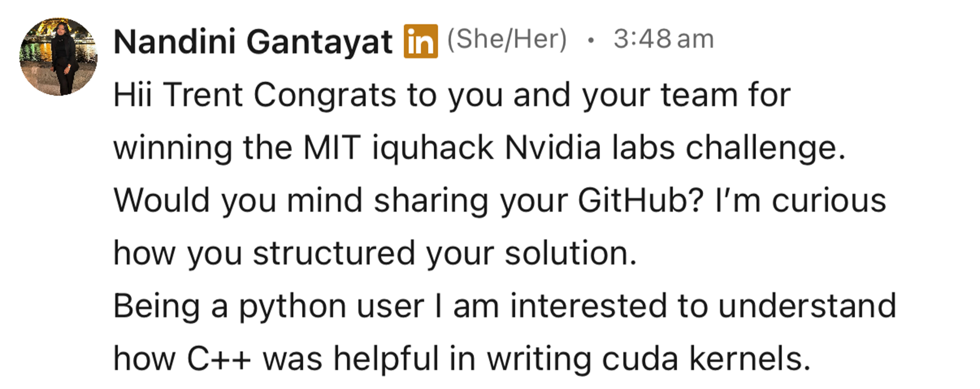Screen dimensions: 980x389
Task: Click the word Congrats in the message
Action: pyautogui.click(x=324, y=95)
